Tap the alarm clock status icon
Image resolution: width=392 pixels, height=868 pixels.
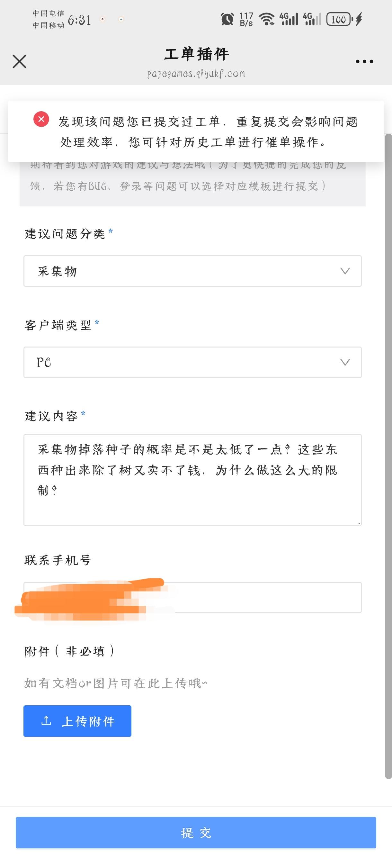227,19
